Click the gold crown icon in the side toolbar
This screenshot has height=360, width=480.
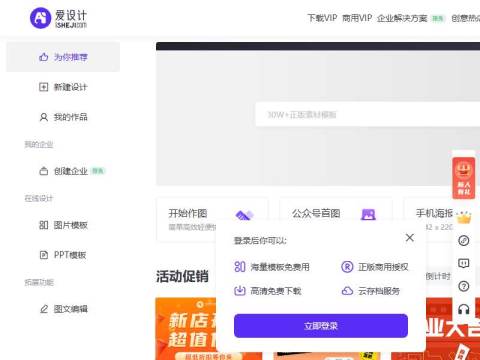tap(464, 218)
